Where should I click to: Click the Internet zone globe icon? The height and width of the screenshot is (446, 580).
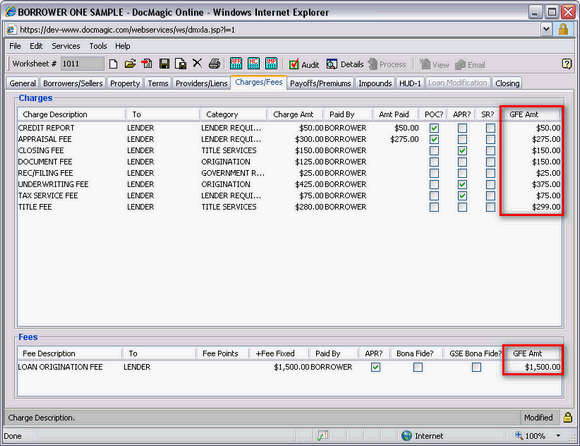(407, 436)
